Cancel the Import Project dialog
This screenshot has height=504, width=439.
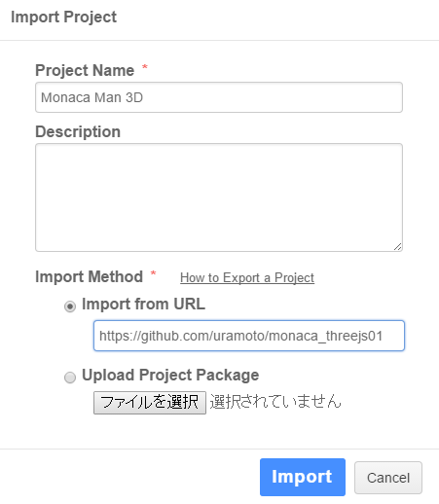(x=388, y=478)
